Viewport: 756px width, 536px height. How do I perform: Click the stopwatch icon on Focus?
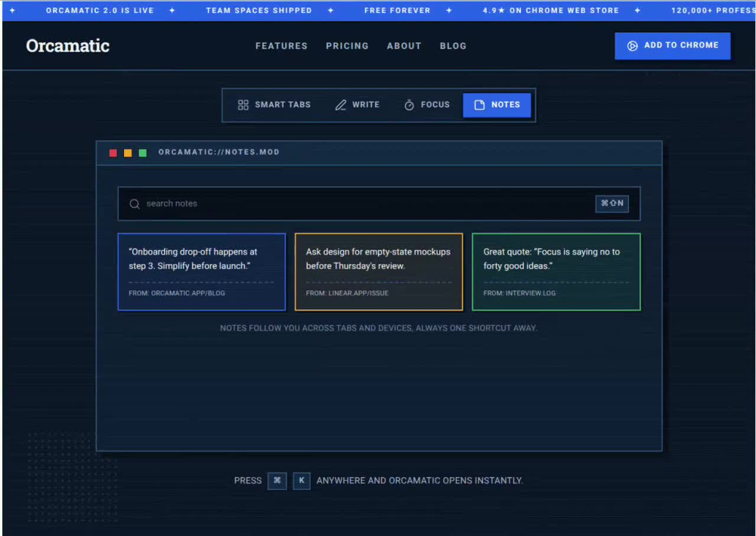pyautogui.click(x=409, y=104)
